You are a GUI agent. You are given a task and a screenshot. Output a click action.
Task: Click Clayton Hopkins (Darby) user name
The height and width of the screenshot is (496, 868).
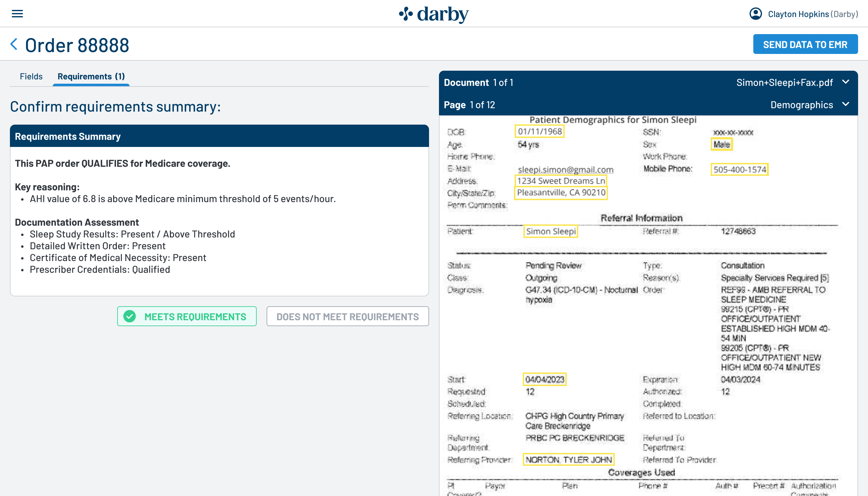coord(813,14)
